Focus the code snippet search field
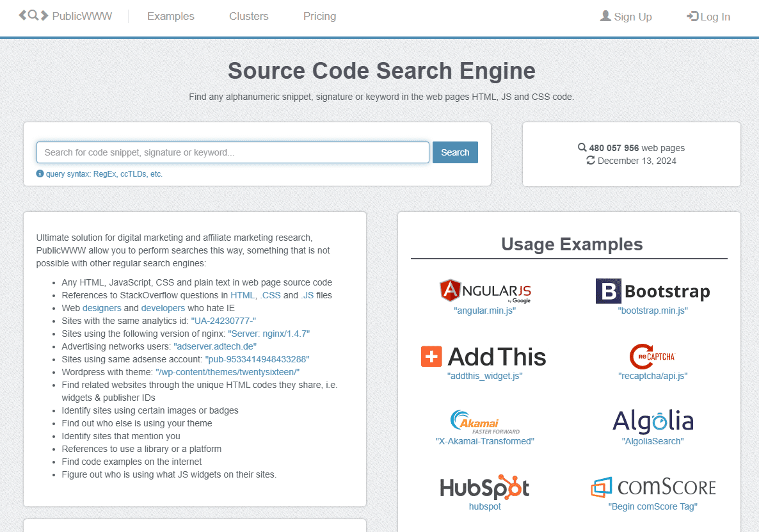The image size is (759, 532). tap(233, 152)
